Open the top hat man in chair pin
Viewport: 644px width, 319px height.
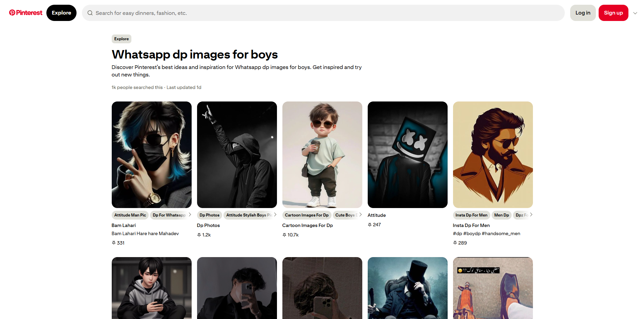408,288
